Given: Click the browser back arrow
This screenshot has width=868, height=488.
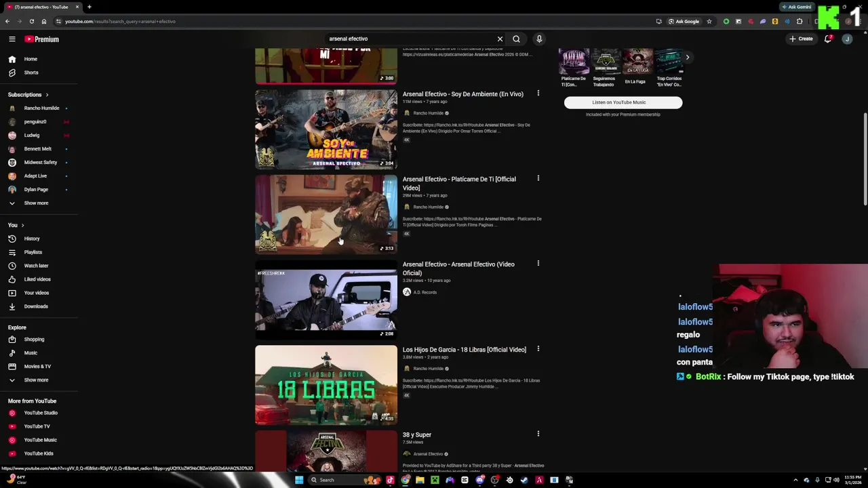Looking at the screenshot, I should (x=7, y=21).
